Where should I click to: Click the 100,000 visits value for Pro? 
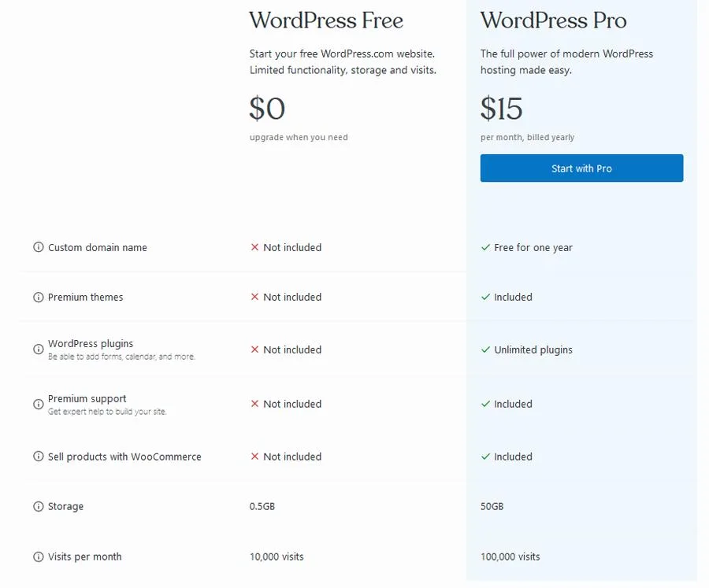[510, 557]
